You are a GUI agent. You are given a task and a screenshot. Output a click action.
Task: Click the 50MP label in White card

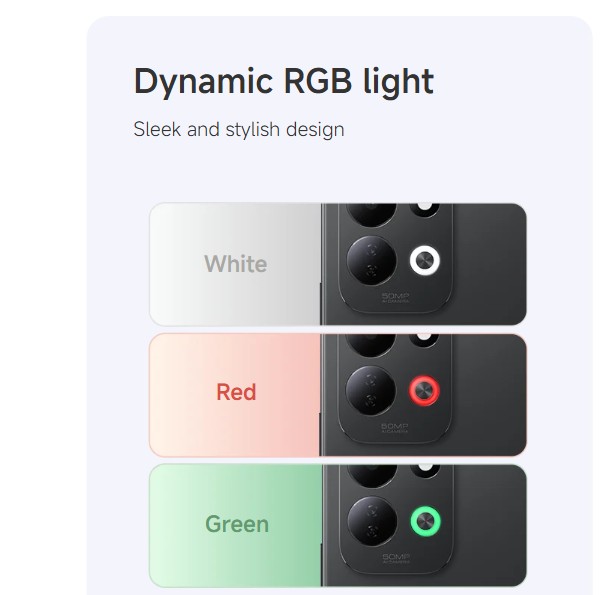tap(395, 297)
